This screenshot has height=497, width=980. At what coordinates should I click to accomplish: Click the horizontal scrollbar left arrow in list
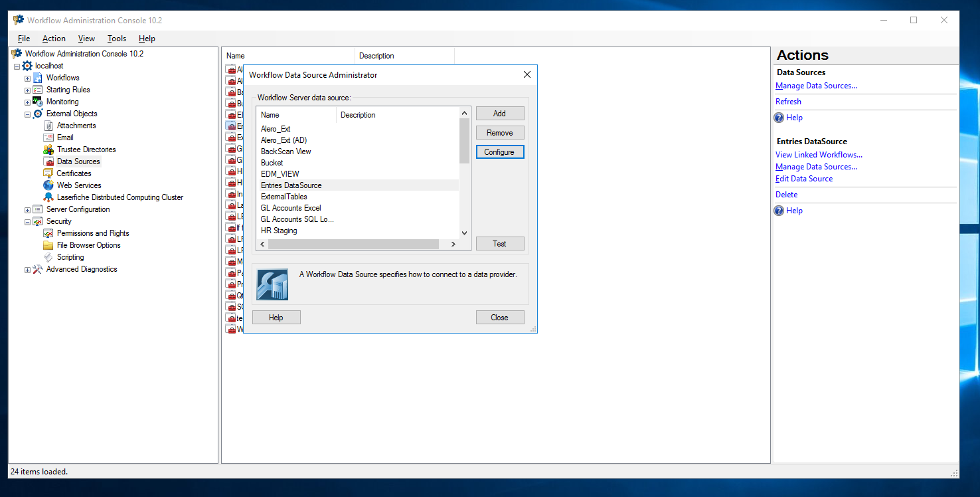pyautogui.click(x=262, y=245)
